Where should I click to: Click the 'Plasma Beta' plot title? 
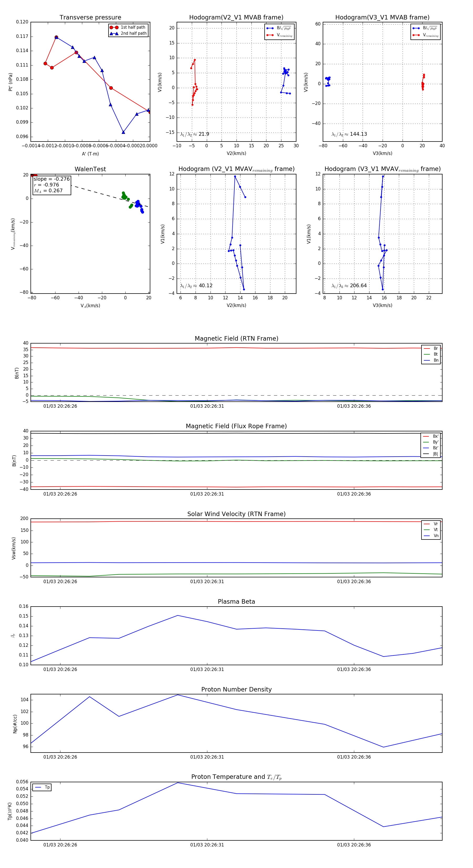click(x=236, y=602)
